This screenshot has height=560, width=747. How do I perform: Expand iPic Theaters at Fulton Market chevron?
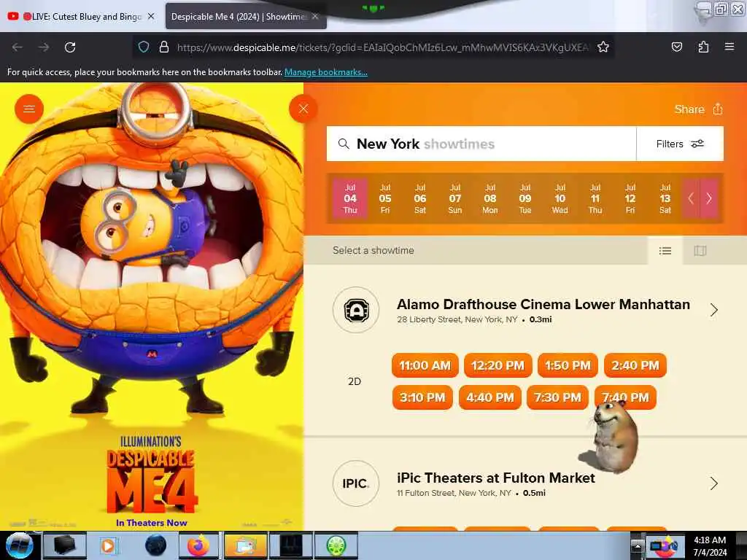click(713, 483)
